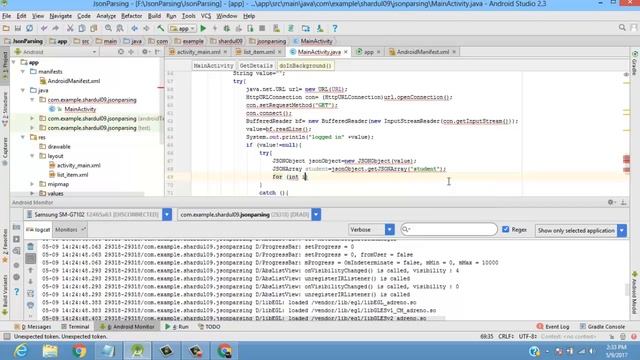Toggle the Regex checkbox
The width and height of the screenshot is (640, 360).
506,229
